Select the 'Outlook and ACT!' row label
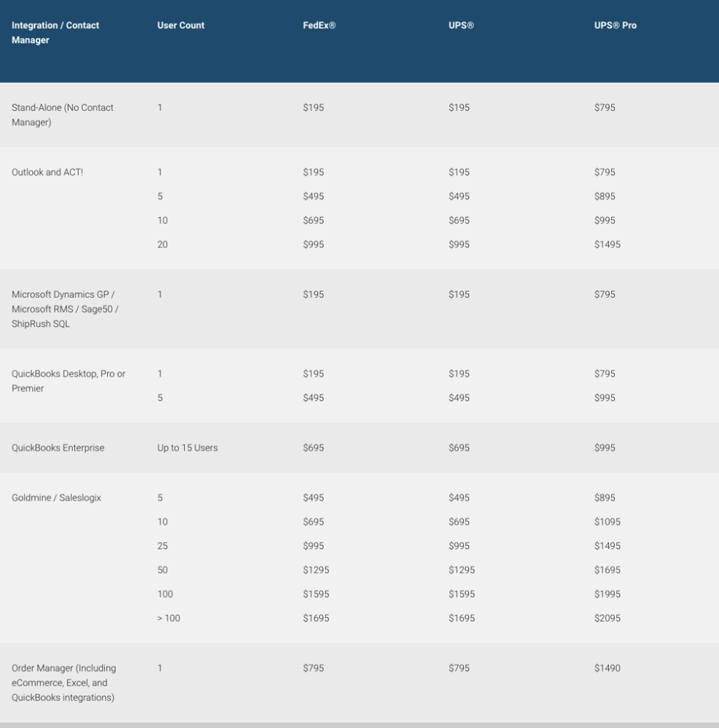This screenshot has height=728, width=719. tap(48, 172)
